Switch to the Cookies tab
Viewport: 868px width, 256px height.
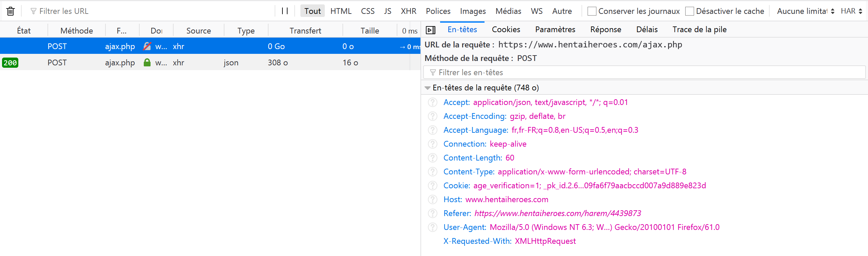pyautogui.click(x=506, y=29)
